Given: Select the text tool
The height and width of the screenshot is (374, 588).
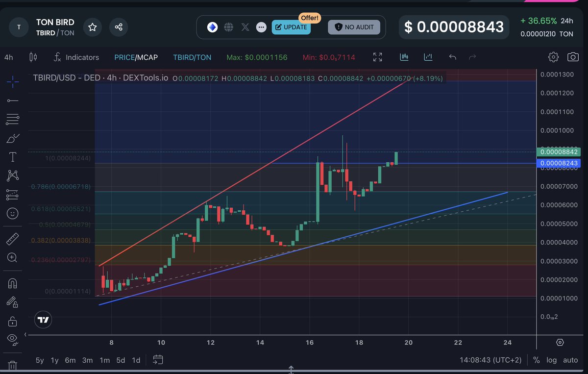Looking at the screenshot, I should pyautogui.click(x=13, y=157).
